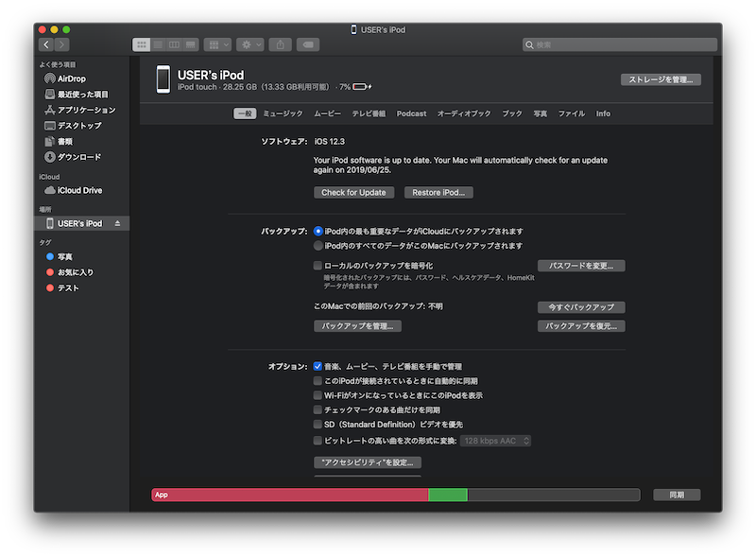The image size is (756, 557).
Task: Switch to the ミュージック tab
Action: 283,113
